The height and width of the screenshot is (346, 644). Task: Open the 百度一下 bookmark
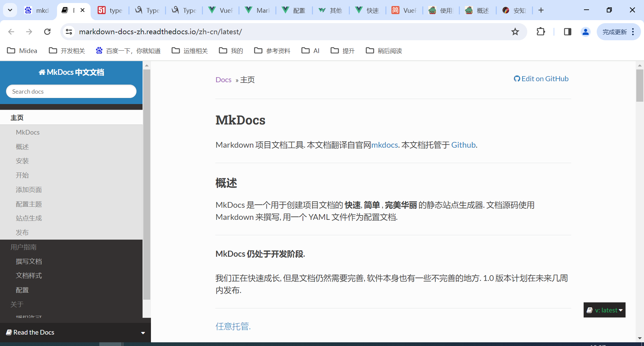click(128, 51)
